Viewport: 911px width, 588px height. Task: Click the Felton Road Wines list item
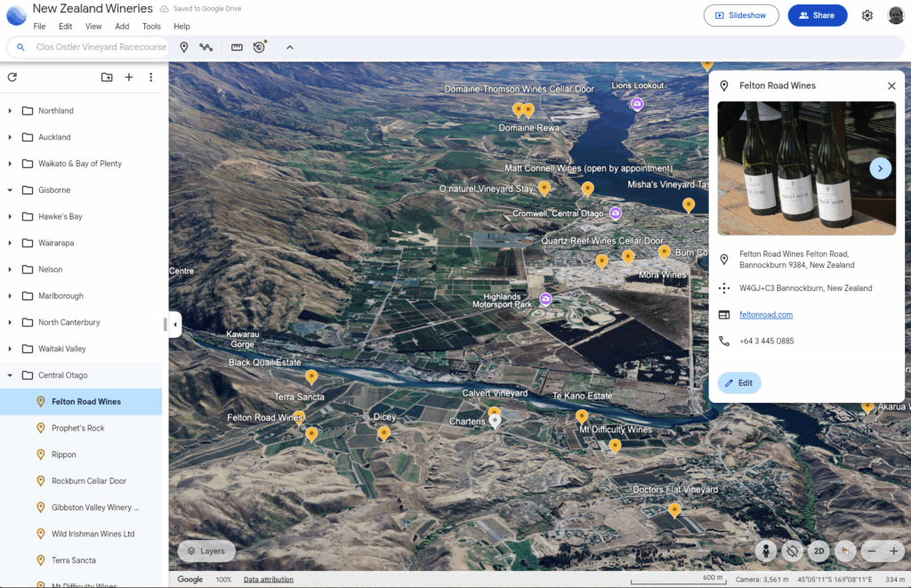click(81, 401)
